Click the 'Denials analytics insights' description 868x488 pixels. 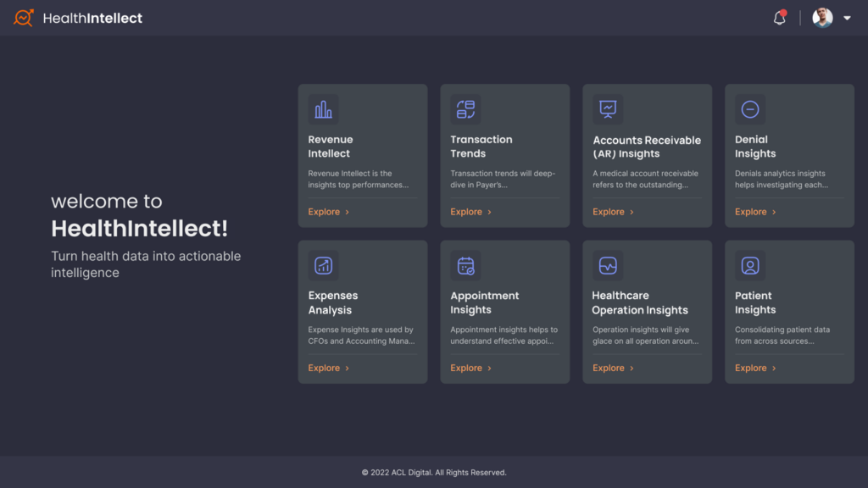pyautogui.click(x=782, y=179)
